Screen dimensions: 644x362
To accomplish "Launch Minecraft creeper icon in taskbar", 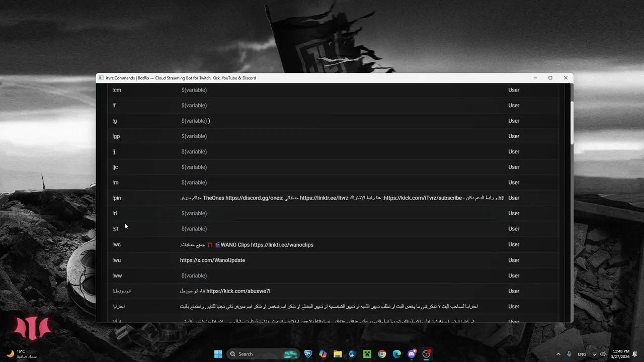I will pos(367,354).
